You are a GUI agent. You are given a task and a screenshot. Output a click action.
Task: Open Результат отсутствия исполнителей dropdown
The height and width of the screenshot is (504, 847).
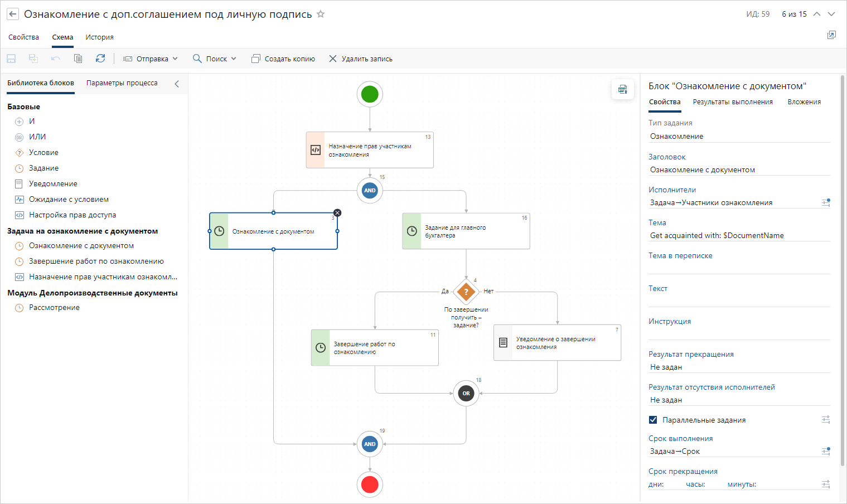pos(739,400)
